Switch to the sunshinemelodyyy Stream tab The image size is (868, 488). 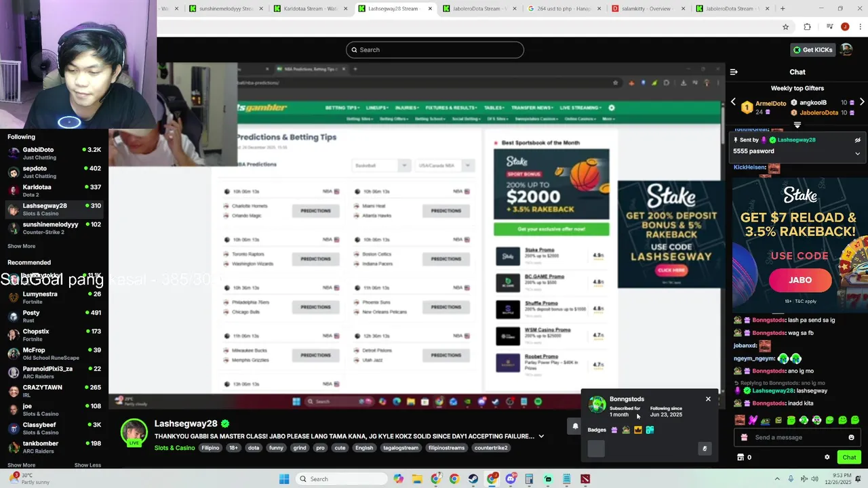(x=226, y=9)
